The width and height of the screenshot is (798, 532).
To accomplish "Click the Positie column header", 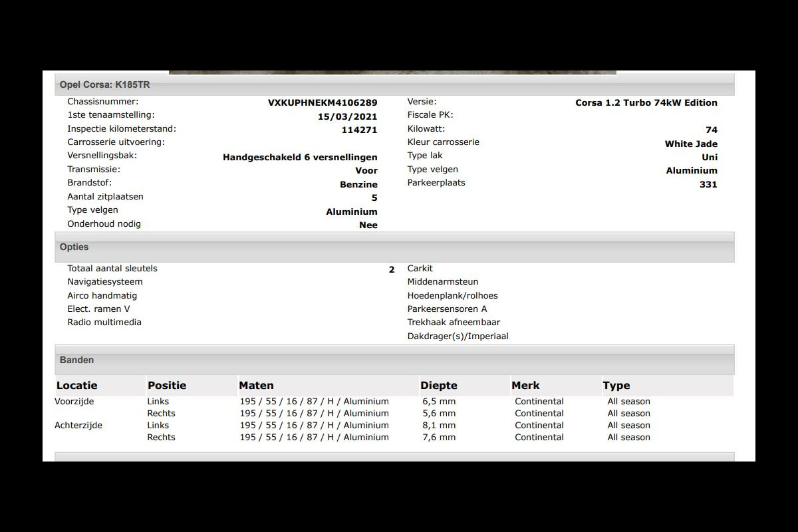I will (167, 386).
